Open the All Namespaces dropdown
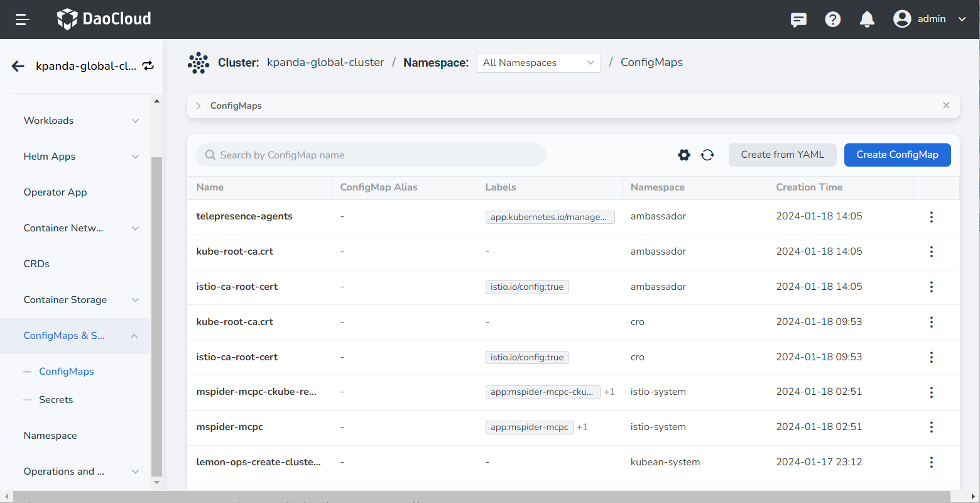Viewport: 980px width, 503px height. coord(538,63)
